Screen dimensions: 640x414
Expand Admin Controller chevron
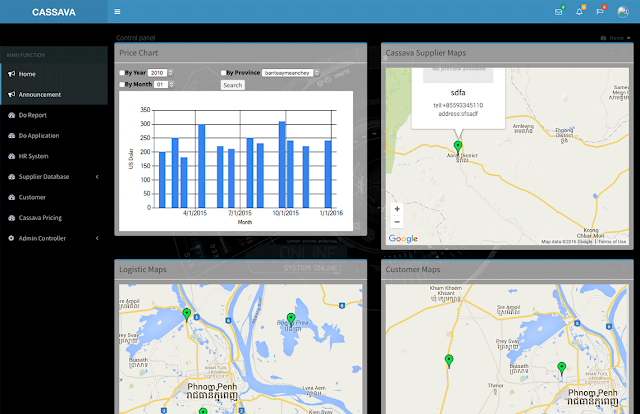[97, 238]
